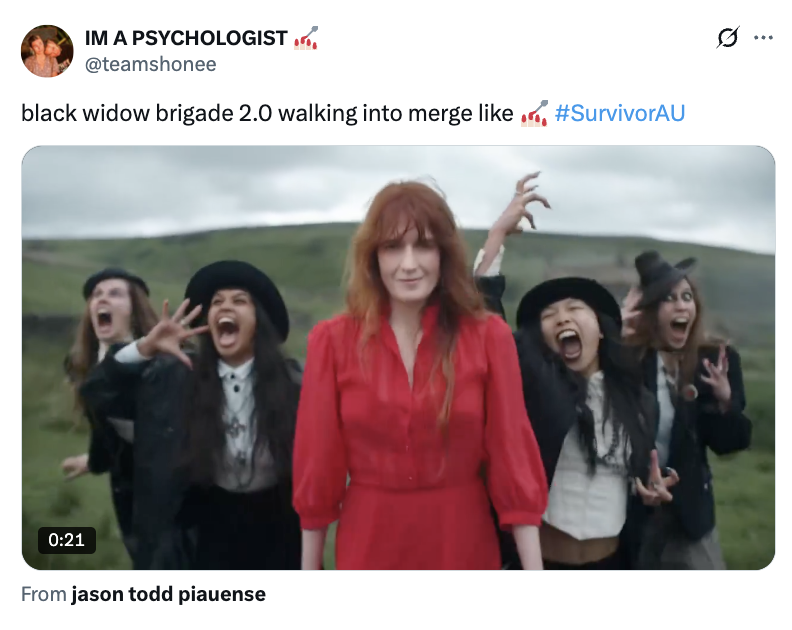Click the raised clawed hand in video
The height and width of the screenshot is (630, 792).
tap(526, 203)
